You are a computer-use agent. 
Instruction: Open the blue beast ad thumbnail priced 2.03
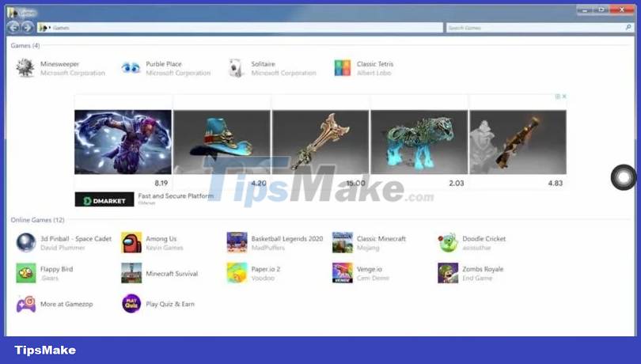(419, 142)
